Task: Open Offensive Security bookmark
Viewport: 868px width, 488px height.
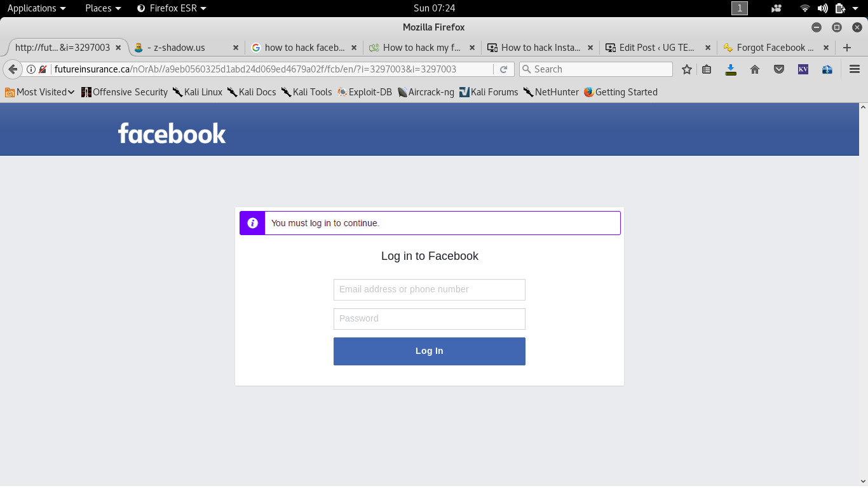Action: (x=125, y=92)
